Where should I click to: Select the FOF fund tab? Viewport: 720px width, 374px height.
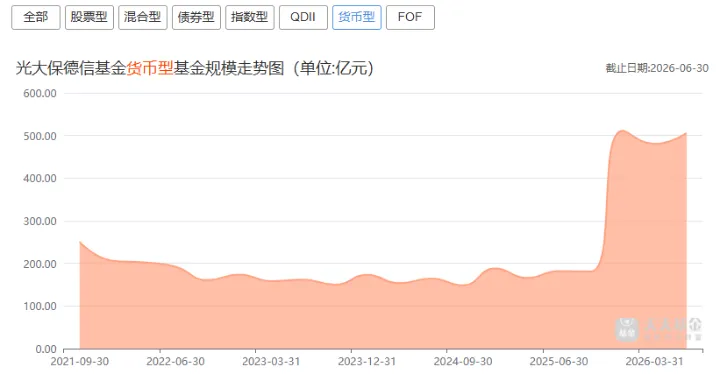(x=410, y=17)
